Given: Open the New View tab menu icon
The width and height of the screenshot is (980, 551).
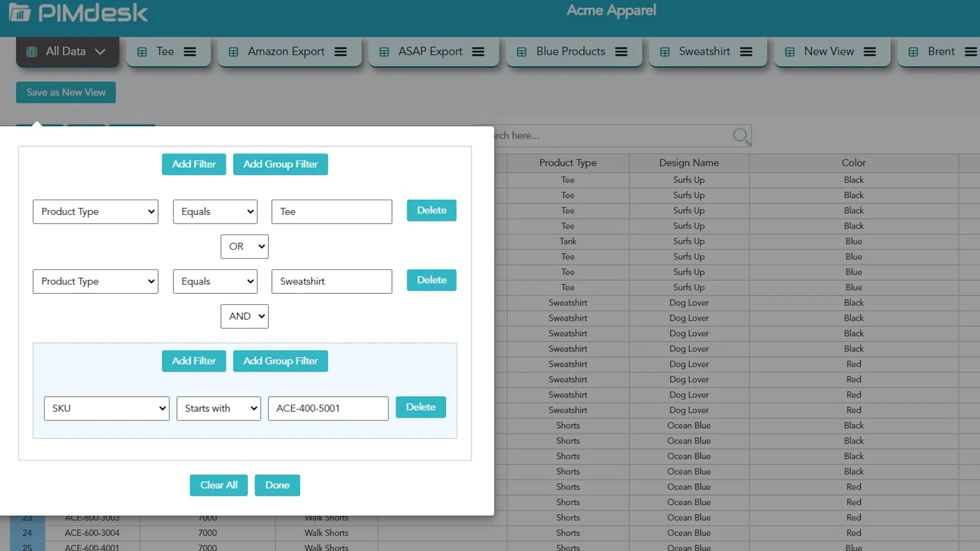Looking at the screenshot, I should coord(870,52).
